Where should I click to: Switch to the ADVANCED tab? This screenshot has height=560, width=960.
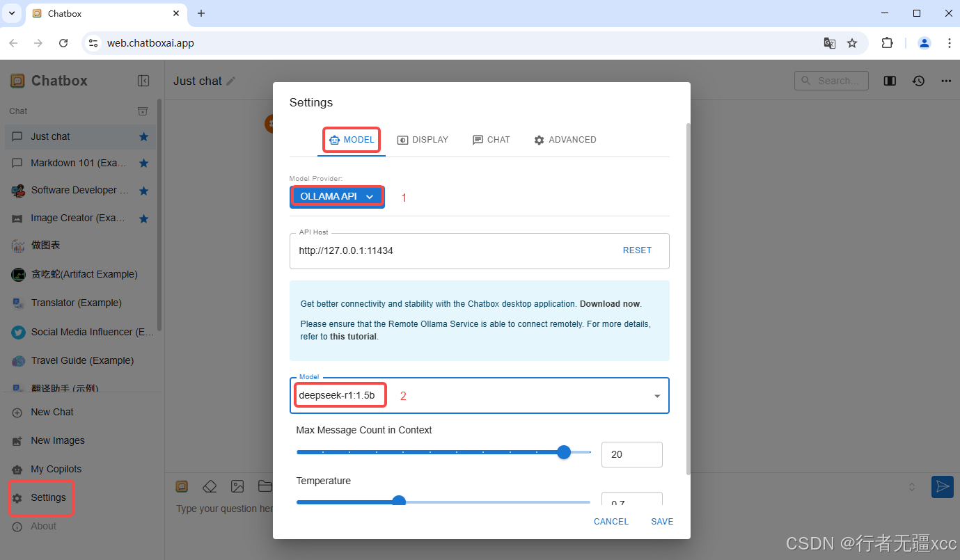pyautogui.click(x=565, y=140)
